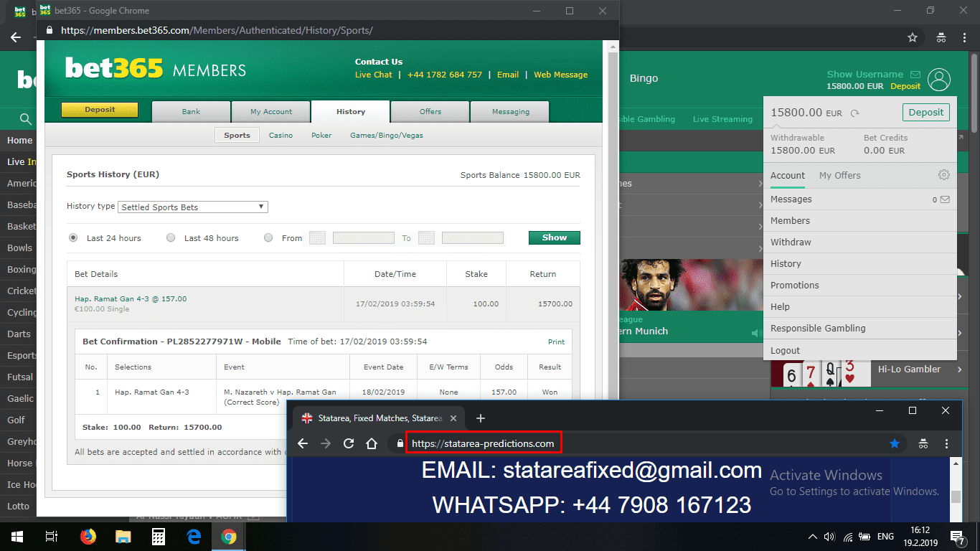Image resolution: width=980 pixels, height=551 pixels.
Task: Click Print on bet confirmation
Action: (x=556, y=342)
